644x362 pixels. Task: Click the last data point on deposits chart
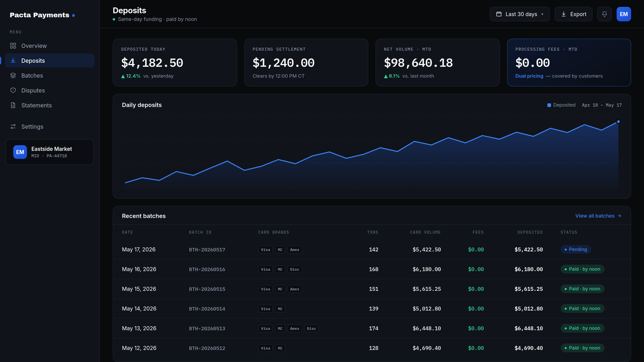coord(618,121)
